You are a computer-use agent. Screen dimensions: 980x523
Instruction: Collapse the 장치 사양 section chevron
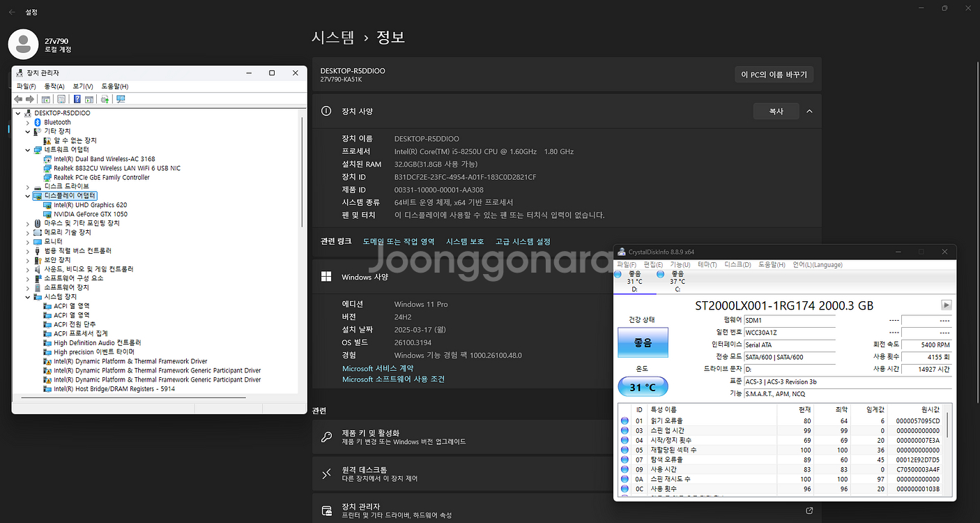tap(809, 111)
